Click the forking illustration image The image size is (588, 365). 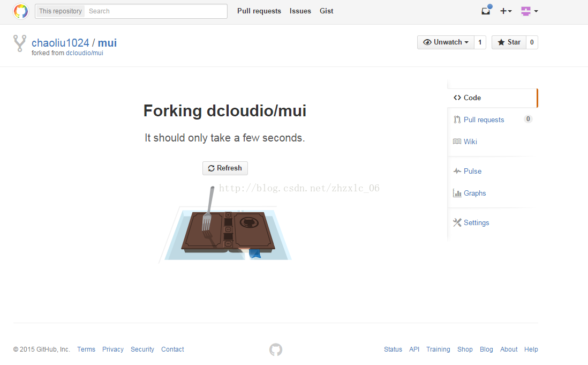[225, 225]
